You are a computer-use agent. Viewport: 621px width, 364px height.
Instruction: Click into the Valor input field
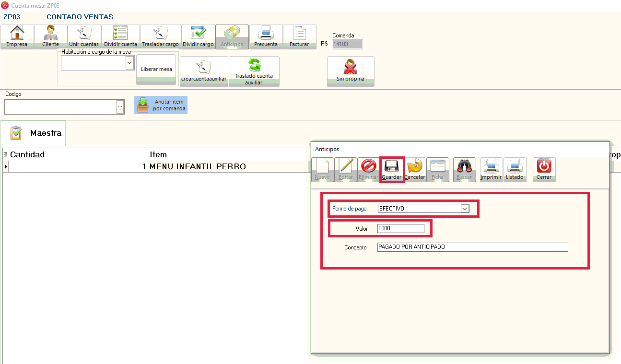(x=400, y=229)
